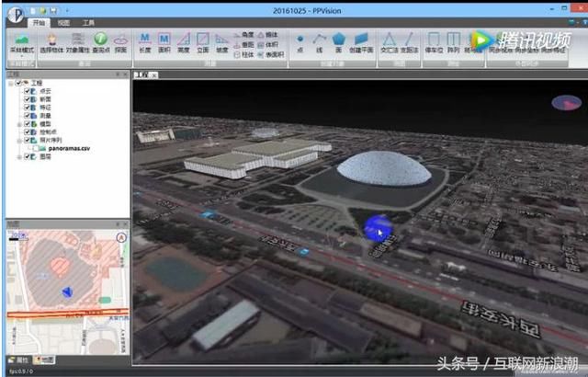This screenshot has height=377, width=588.
Task: Toggle the 控制点 layer checkbox
Action: [x=26, y=132]
